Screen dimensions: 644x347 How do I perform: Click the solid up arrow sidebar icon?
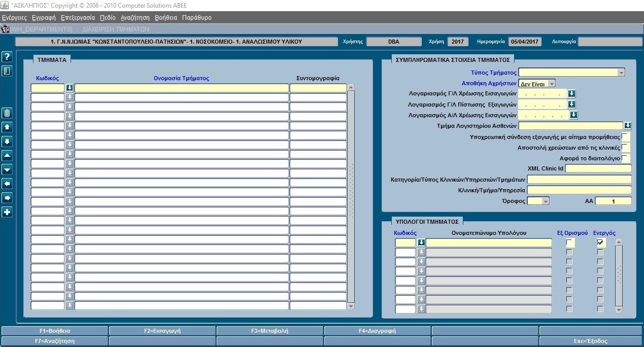coord(7,127)
